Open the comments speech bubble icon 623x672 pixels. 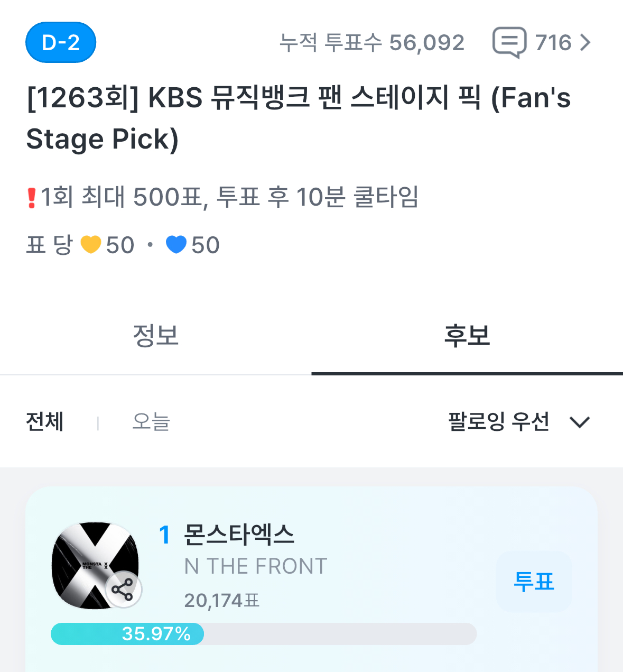pos(509,42)
